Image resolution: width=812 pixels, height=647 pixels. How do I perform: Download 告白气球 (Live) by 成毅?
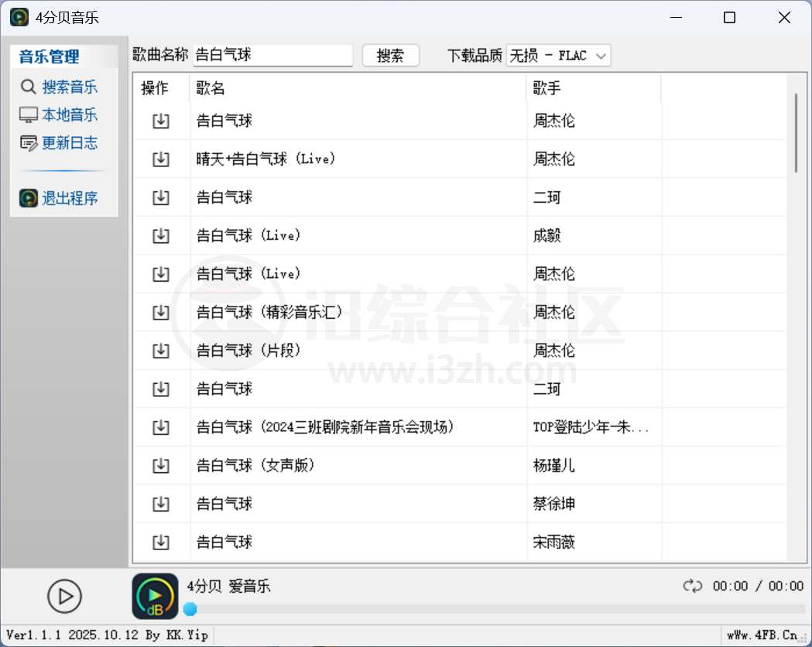pyautogui.click(x=161, y=235)
